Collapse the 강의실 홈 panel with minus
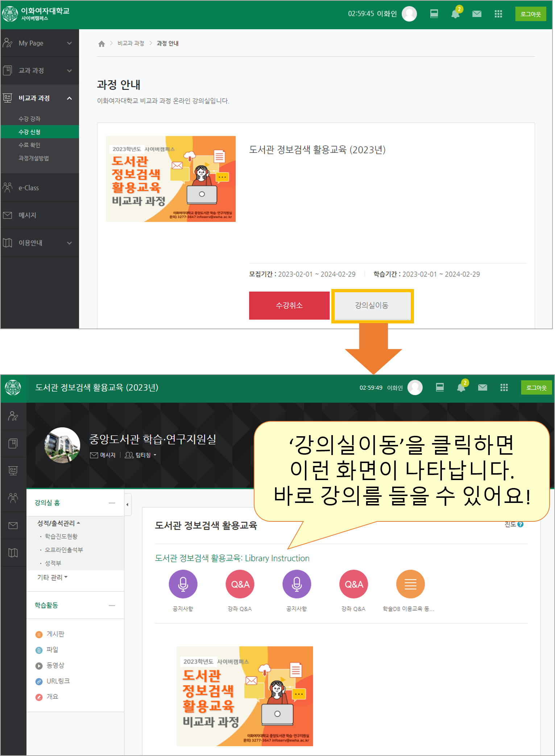 (112, 503)
